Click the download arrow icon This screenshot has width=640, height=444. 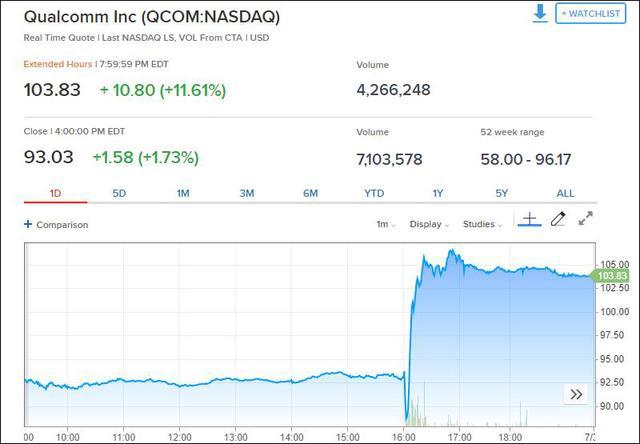(540, 14)
